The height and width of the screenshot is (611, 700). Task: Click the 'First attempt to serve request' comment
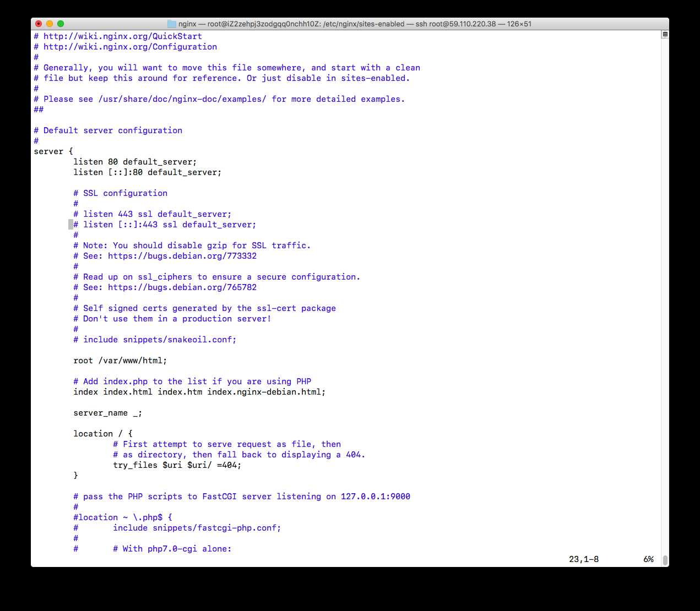click(x=227, y=444)
